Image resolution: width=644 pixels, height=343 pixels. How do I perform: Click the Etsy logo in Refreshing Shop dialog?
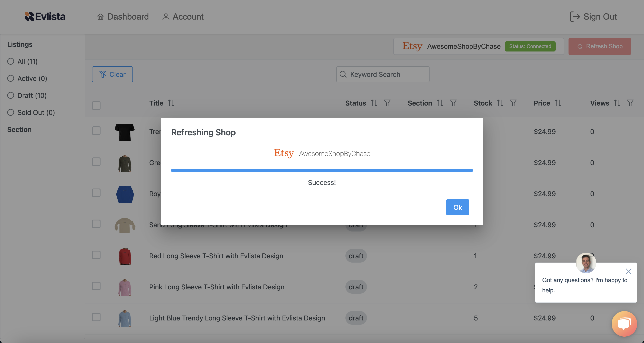pyautogui.click(x=284, y=153)
